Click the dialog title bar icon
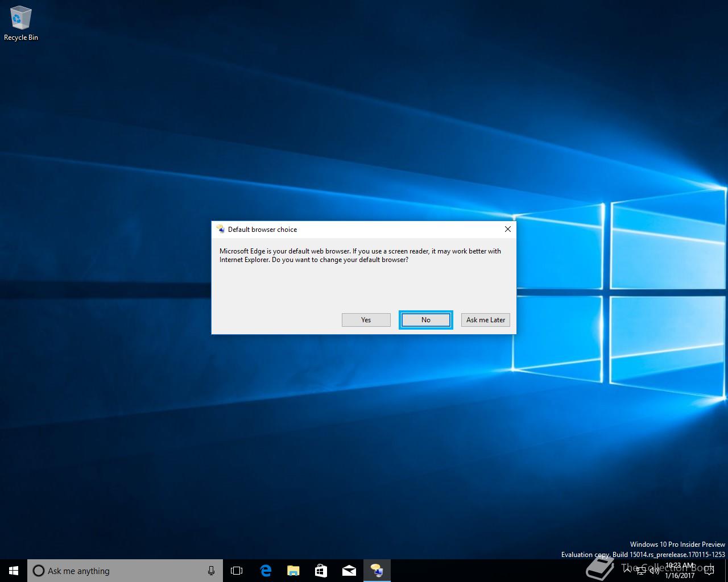The image size is (728, 582). 220,229
